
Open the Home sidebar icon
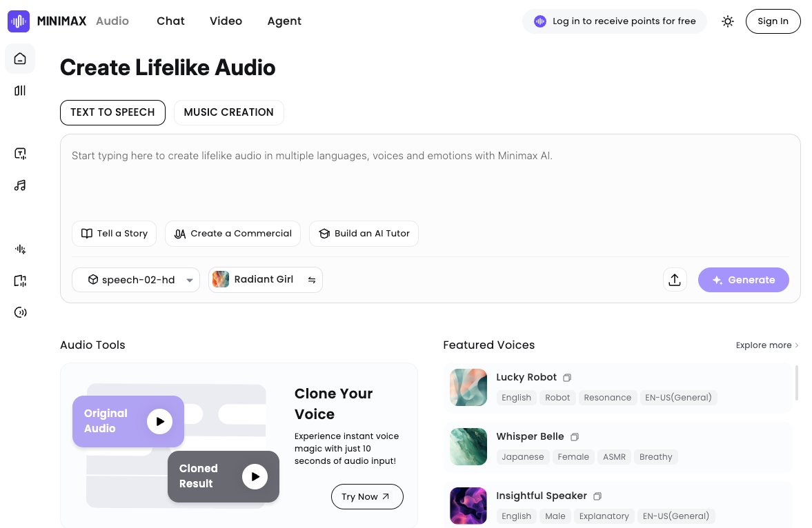(20, 59)
